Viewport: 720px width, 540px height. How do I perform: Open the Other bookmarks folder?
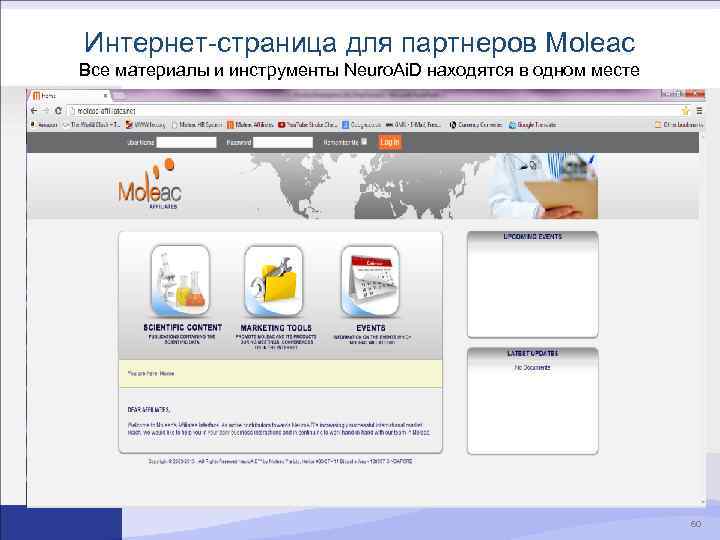coord(679,124)
